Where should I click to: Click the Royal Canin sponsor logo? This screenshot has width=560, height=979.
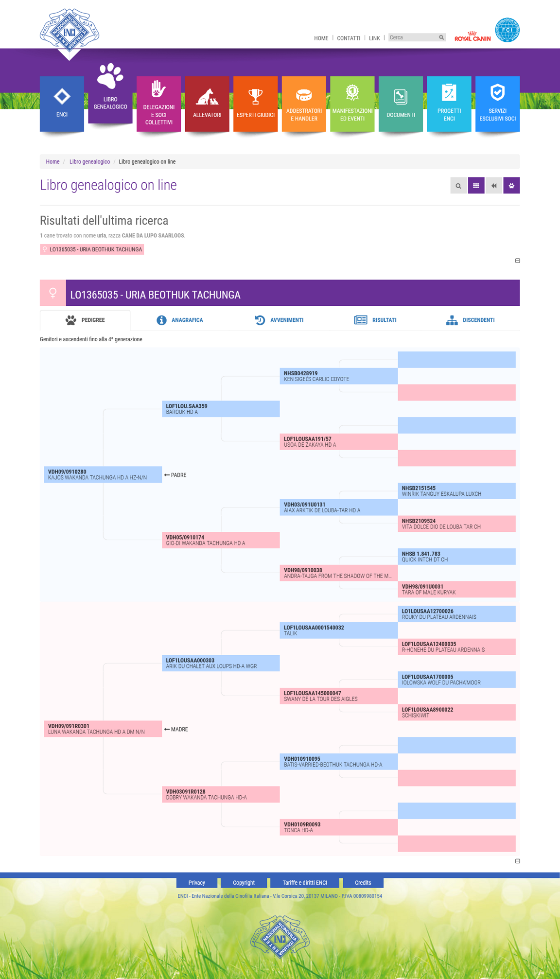click(x=472, y=37)
